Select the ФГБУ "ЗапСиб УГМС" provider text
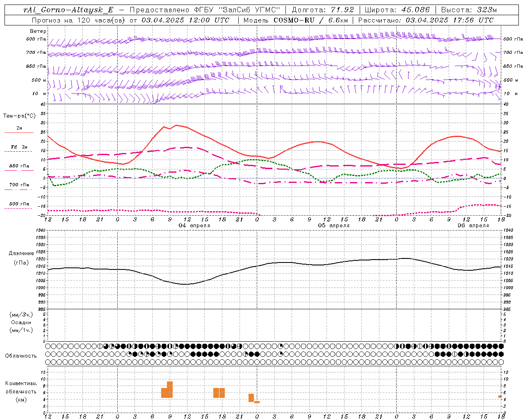This screenshot has width=525, height=420. point(237,10)
